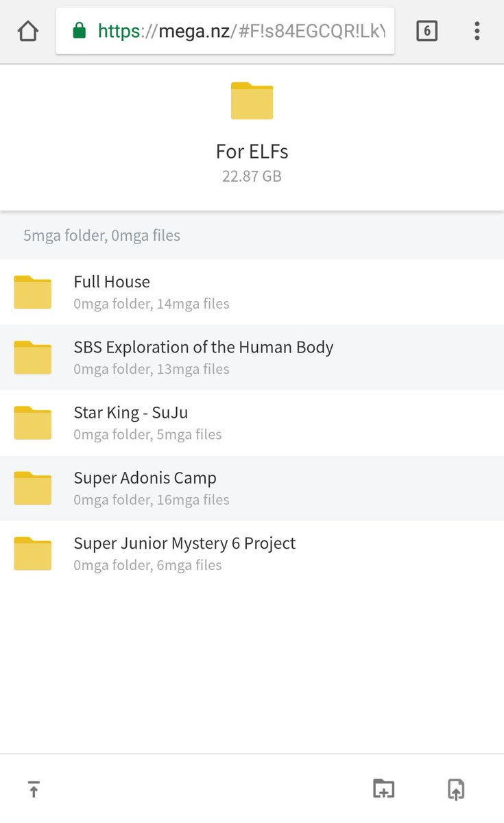This screenshot has width=504, height=823.
Task: Tap the Super Adonis Camp folder icon
Action: point(32,488)
